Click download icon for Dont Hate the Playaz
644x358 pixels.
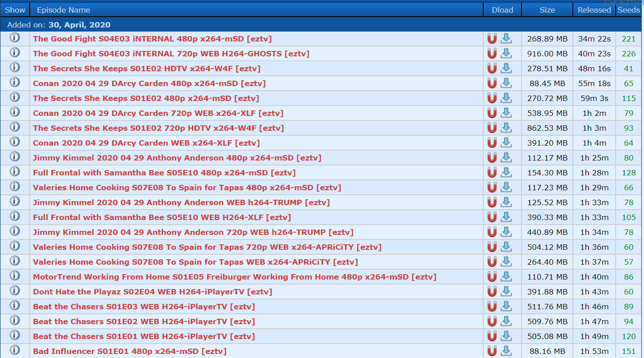506,292
